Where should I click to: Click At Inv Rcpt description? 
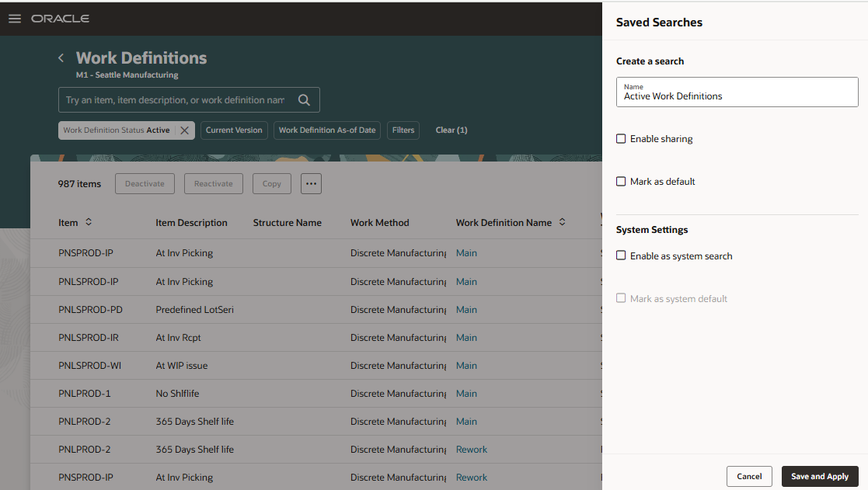click(178, 337)
